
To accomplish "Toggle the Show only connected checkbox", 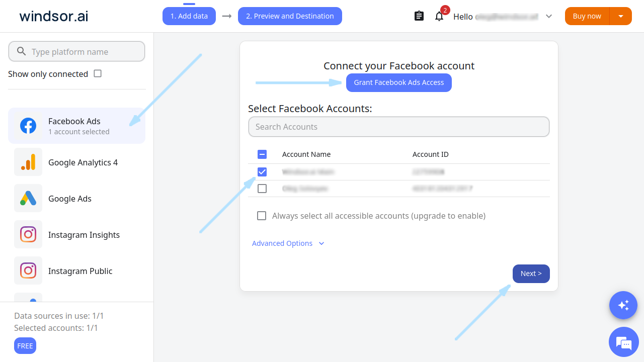I will [98, 73].
